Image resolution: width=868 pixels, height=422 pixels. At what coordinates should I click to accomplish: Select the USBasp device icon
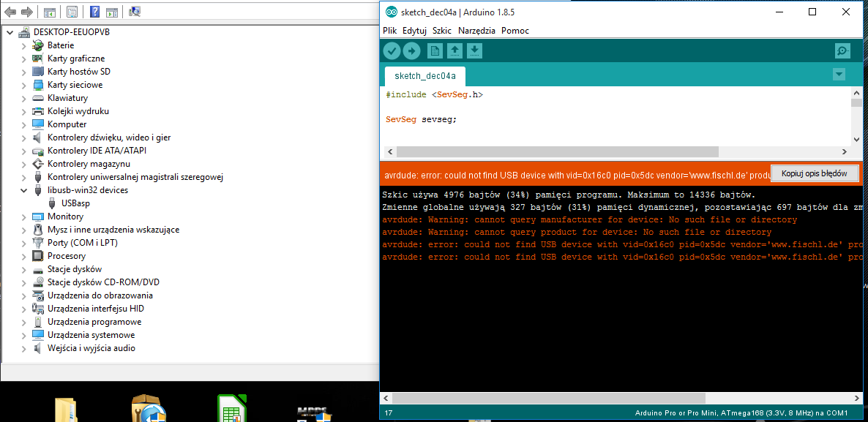[x=52, y=203]
